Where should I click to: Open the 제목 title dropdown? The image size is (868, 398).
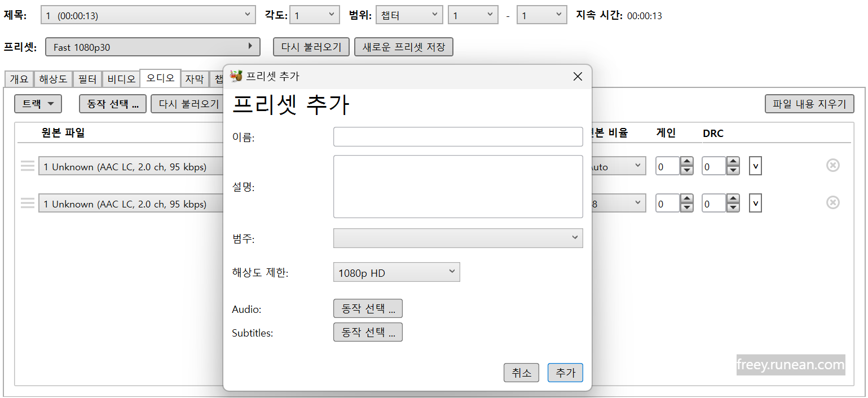point(148,15)
